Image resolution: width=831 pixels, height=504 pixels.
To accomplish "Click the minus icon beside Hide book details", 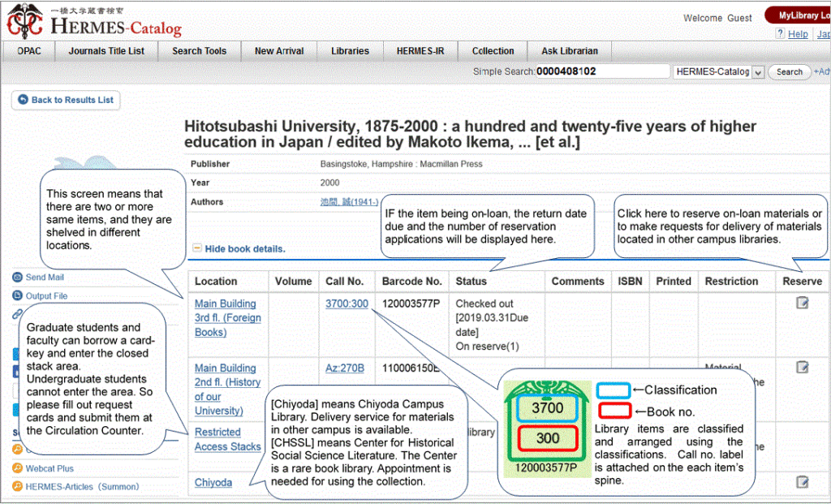I will click(197, 248).
